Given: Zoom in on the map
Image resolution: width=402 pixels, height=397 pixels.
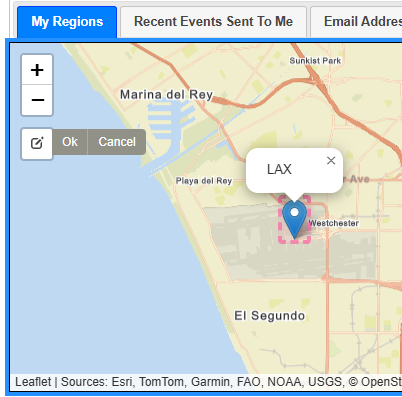Looking at the screenshot, I should tap(37, 70).
